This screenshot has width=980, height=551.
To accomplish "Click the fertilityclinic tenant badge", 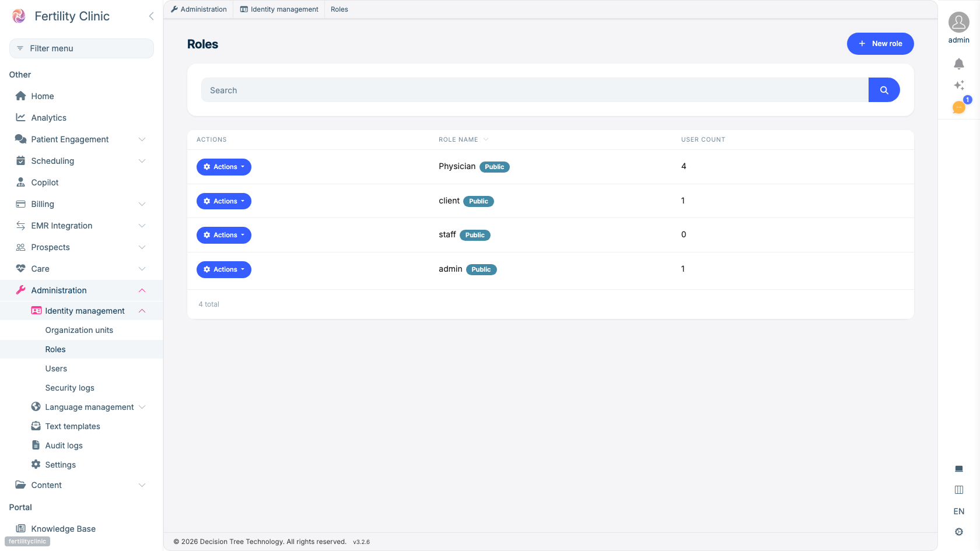I will (27, 542).
